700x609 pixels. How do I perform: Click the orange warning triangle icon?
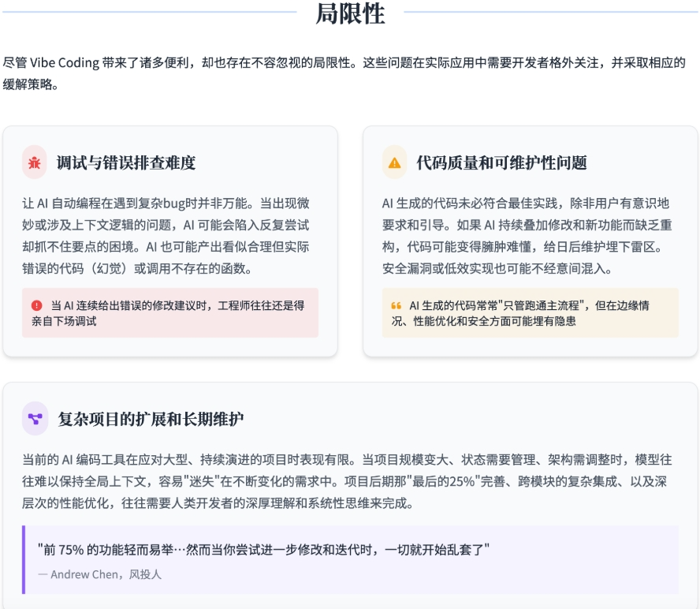(395, 163)
